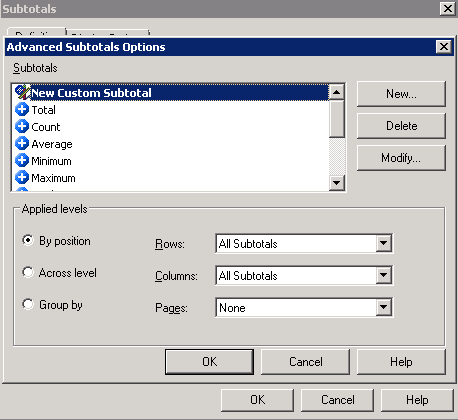
Task: Open the Pages dropdown arrow
Action: 383,307
